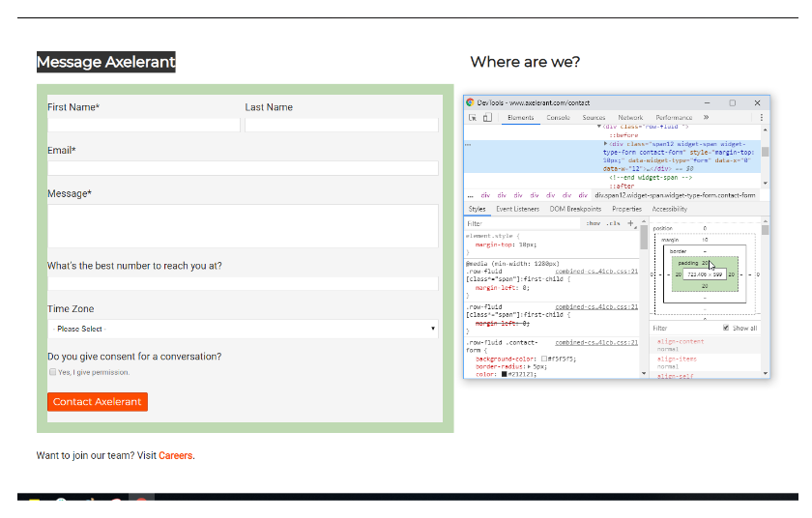Click the Contact Axelerant submit button
The height and width of the screenshot is (518, 812).
pos(98,402)
